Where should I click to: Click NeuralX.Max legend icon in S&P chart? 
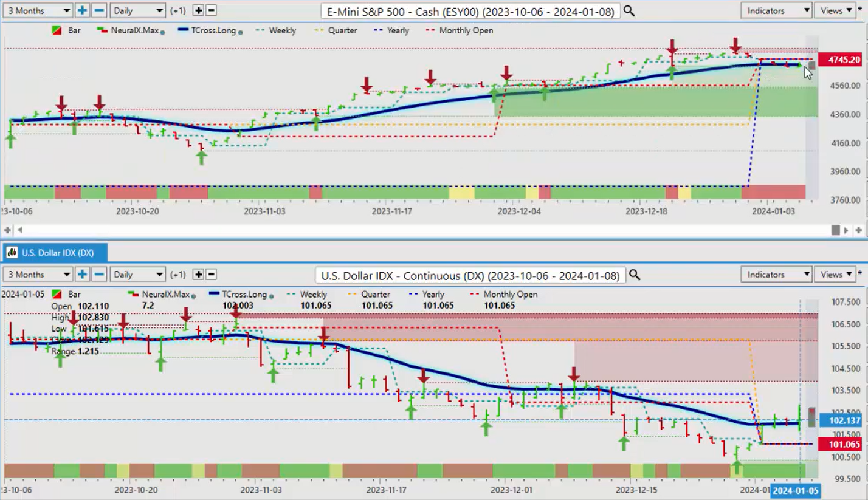coord(101,30)
